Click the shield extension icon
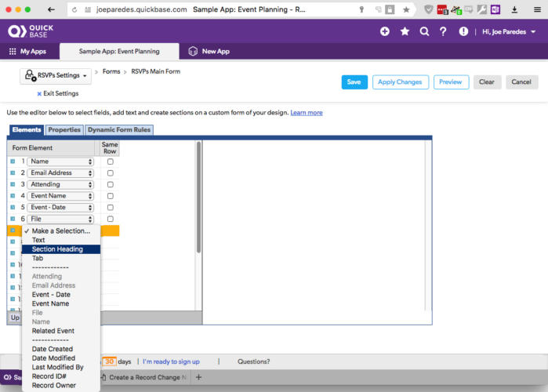This screenshot has height=392, width=548. tap(429, 9)
